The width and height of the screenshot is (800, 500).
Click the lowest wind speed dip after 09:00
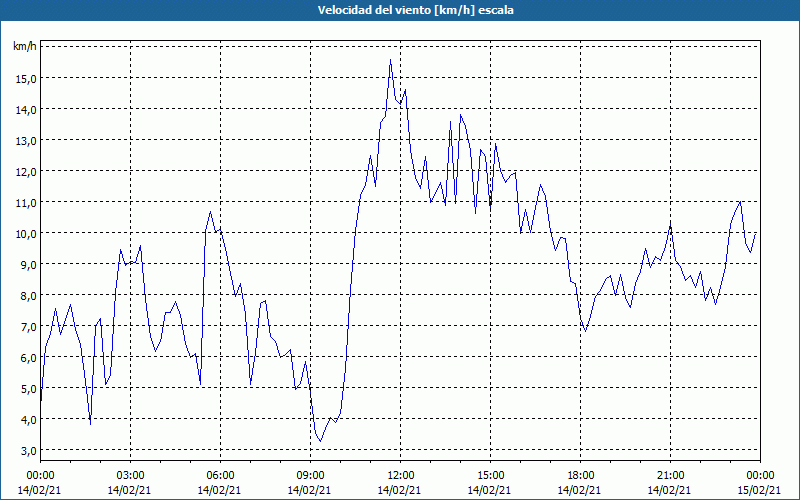[320, 441]
